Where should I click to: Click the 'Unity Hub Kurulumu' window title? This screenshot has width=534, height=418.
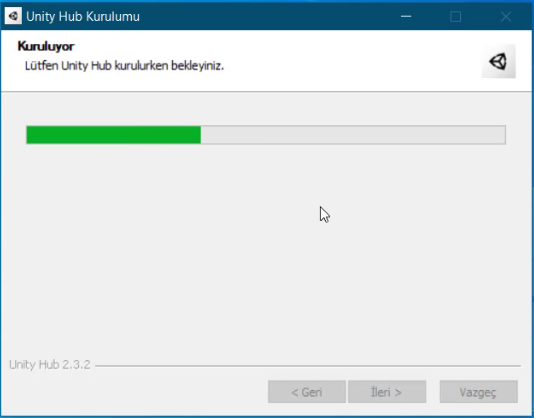point(83,16)
